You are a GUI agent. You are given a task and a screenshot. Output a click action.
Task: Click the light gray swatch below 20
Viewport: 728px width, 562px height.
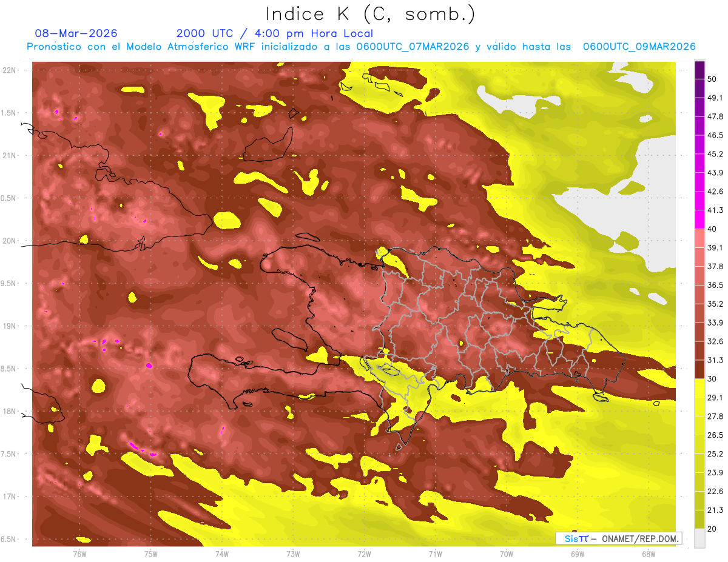tap(699, 538)
